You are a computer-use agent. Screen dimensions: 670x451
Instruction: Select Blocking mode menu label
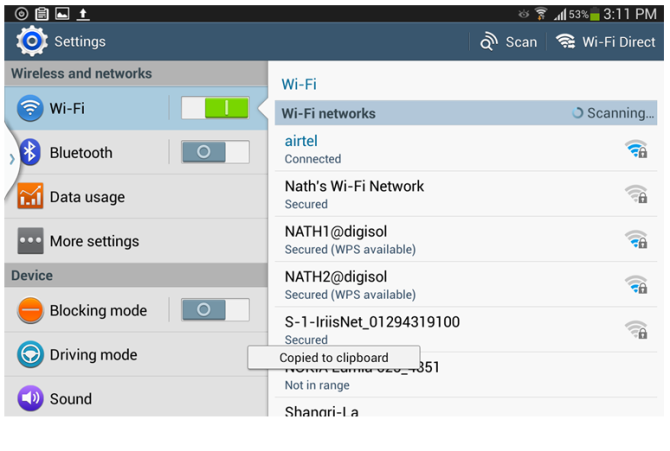click(98, 310)
